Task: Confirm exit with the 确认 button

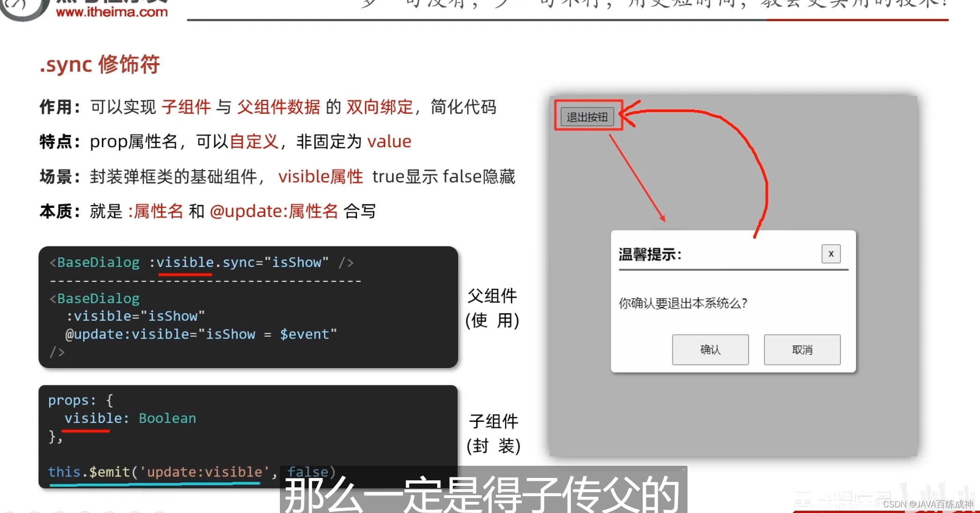Action: (710, 349)
